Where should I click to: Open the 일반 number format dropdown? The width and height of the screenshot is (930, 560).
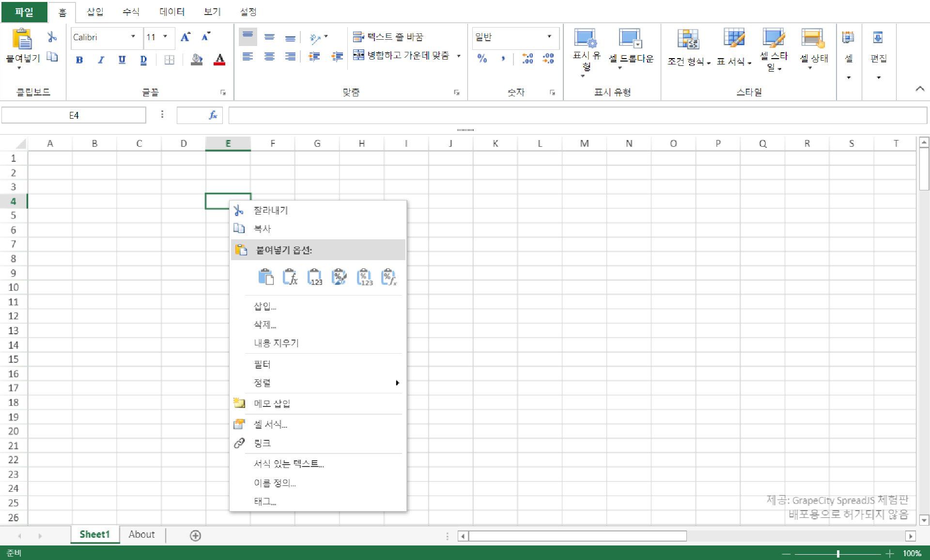549,37
